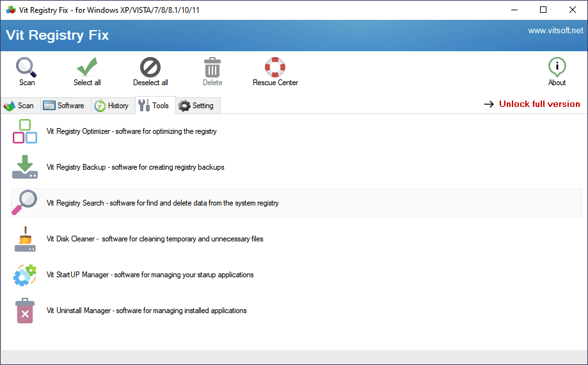This screenshot has height=365, width=588.
Task: Open the Rescue Center lifebuoy icon
Action: click(275, 67)
